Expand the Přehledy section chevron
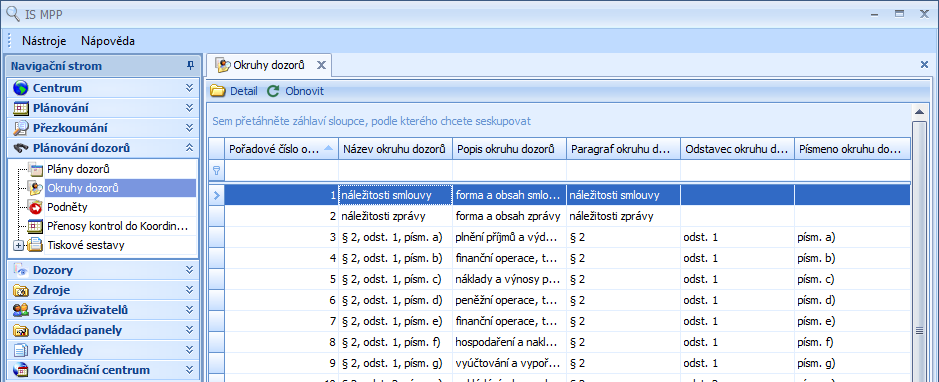This screenshot has width=939, height=382. (x=189, y=350)
